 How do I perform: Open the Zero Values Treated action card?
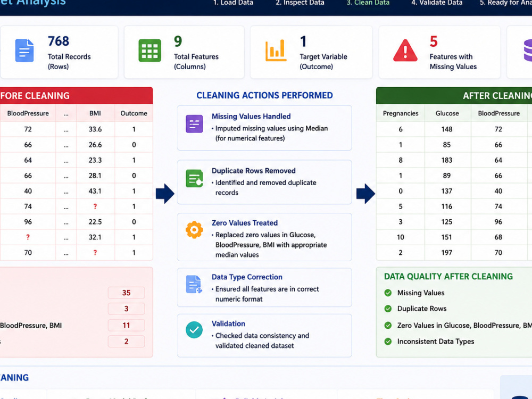click(264, 237)
